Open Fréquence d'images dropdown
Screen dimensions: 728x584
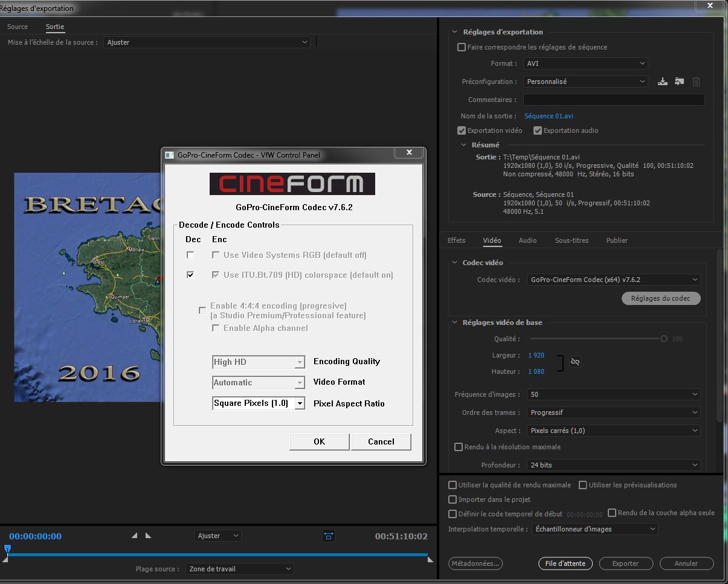pyautogui.click(x=613, y=394)
